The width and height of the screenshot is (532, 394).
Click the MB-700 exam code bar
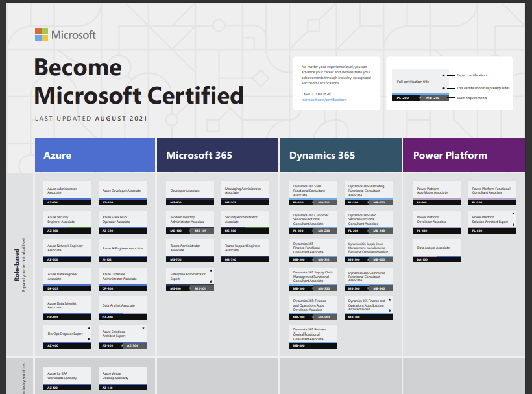click(368, 317)
